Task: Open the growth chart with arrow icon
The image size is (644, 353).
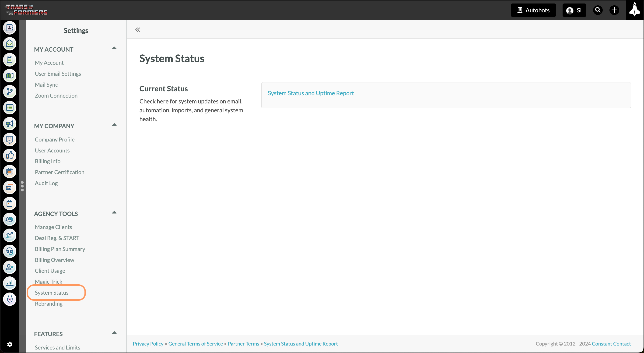Action: (10, 236)
